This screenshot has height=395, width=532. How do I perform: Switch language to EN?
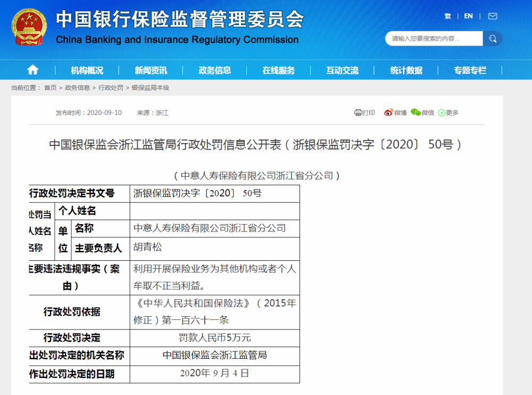pos(468,16)
